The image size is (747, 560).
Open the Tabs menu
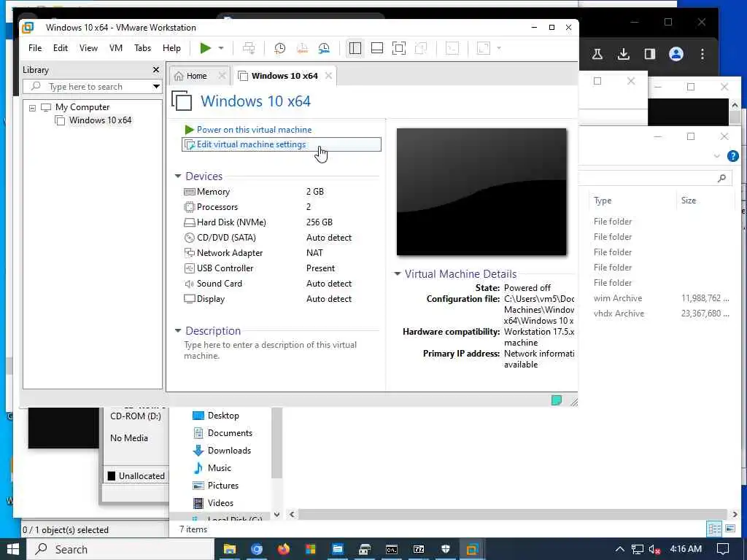pos(142,48)
